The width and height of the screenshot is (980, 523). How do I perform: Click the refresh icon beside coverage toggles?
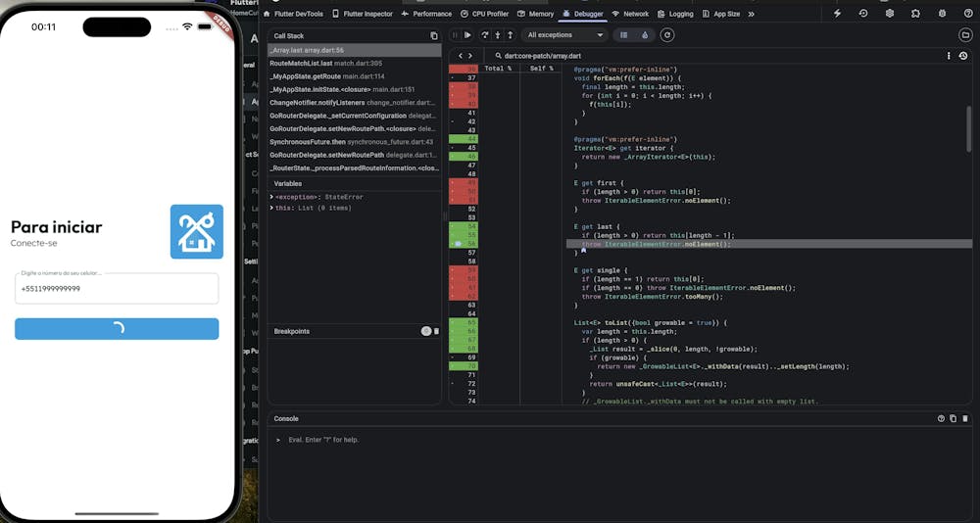tap(667, 35)
